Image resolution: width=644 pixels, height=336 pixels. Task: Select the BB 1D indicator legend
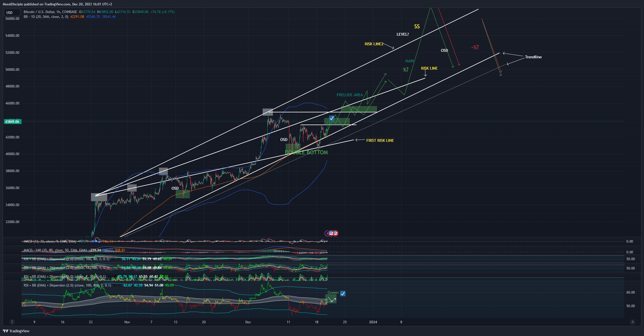coord(46,17)
